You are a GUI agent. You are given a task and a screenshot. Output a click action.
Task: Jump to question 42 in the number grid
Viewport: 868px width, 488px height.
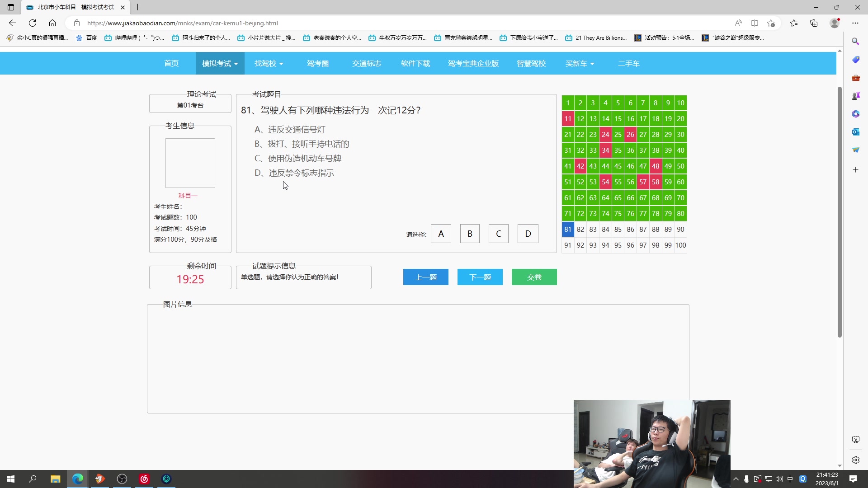pos(580,166)
